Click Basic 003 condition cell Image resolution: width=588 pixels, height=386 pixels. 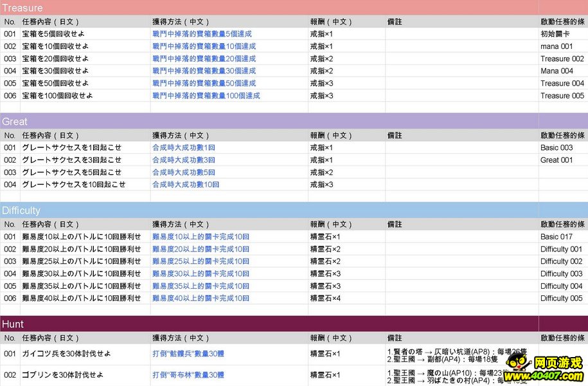[x=563, y=147]
